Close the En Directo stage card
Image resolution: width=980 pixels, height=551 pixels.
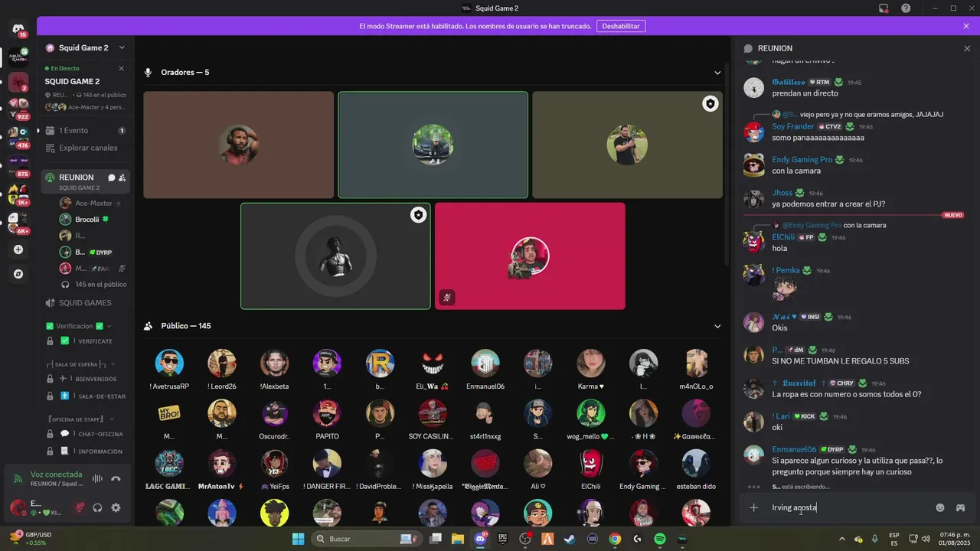tap(121, 68)
